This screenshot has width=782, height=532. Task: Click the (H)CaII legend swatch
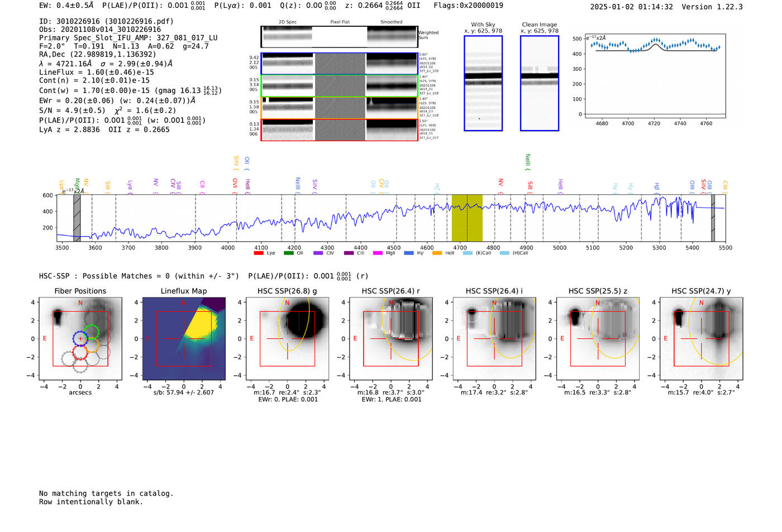[504, 253]
